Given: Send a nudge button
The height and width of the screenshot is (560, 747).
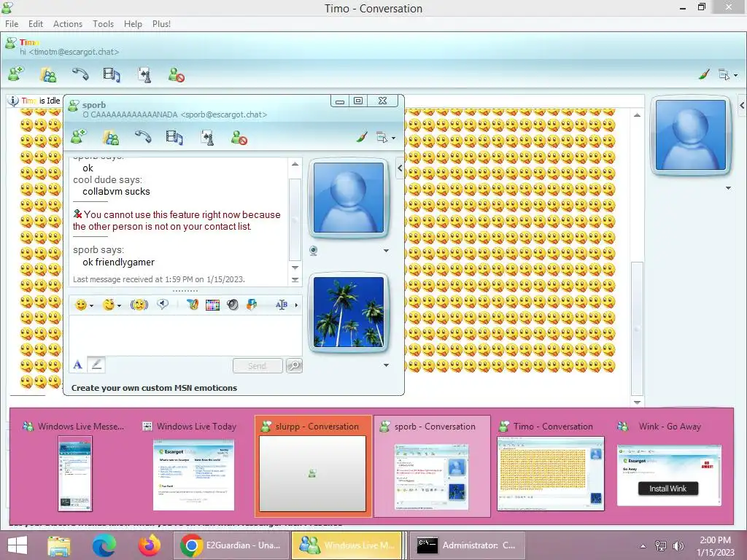Looking at the screenshot, I should pyautogui.click(x=139, y=305).
